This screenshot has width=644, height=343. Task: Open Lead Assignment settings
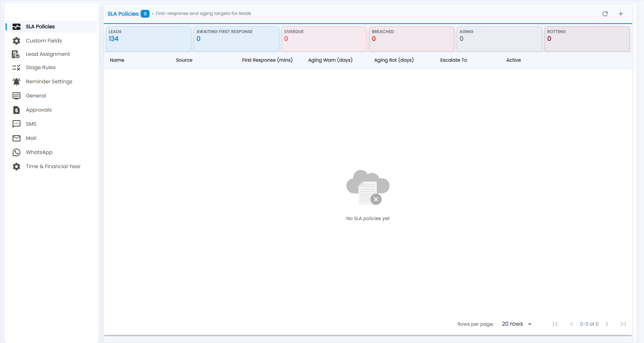click(51, 54)
